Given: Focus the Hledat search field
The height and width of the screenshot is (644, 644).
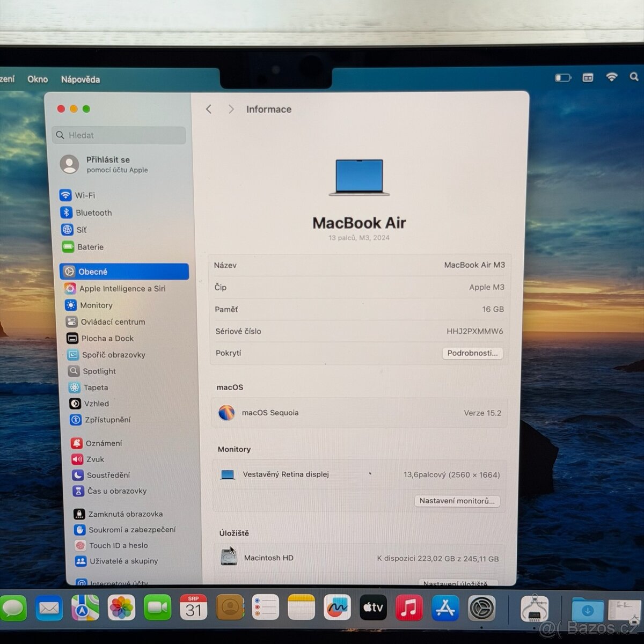Looking at the screenshot, I should click(x=119, y=135).
